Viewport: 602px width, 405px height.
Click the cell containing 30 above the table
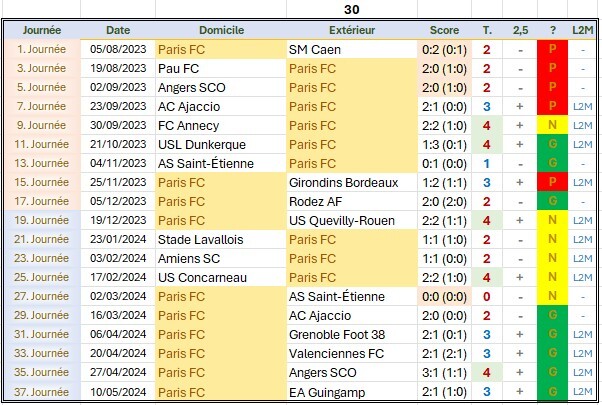pyautogui.click(x=352, y=9)
